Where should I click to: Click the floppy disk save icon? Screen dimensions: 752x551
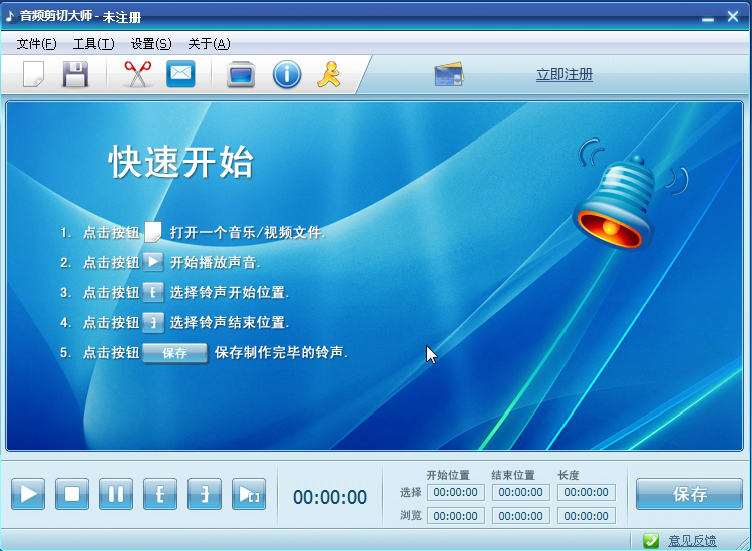pyautogui.click(x=75, y=74)
